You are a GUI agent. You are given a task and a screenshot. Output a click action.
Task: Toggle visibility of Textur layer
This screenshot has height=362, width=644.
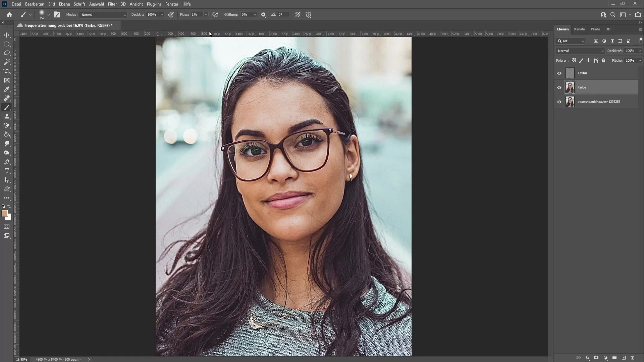[559, 72]
